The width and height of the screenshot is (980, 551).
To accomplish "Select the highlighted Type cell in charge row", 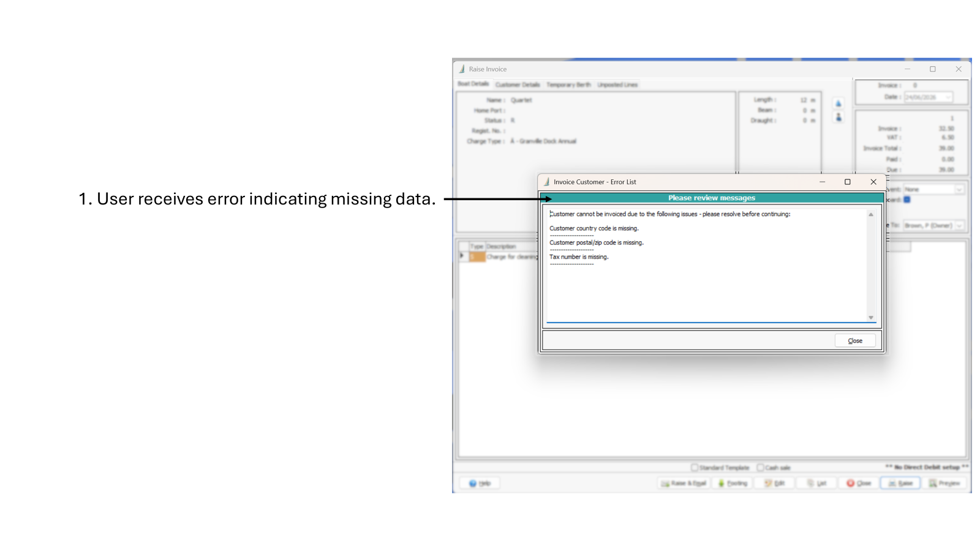I will [477, 257].
